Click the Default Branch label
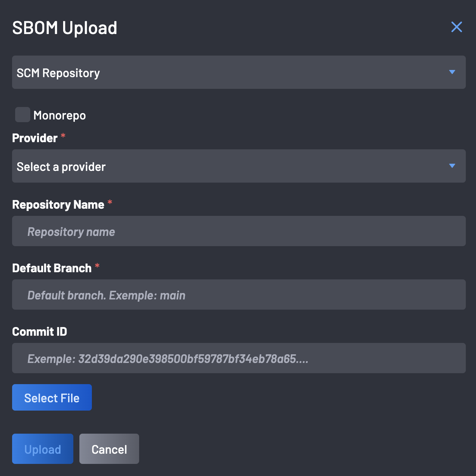476x476 pixels. [x=52, y=268]
